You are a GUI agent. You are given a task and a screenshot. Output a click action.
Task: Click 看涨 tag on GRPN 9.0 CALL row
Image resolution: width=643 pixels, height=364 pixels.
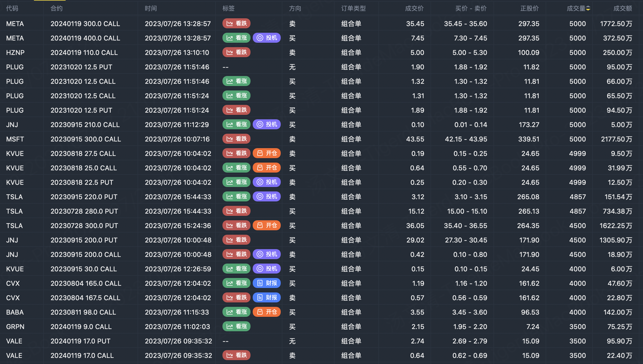236,327
